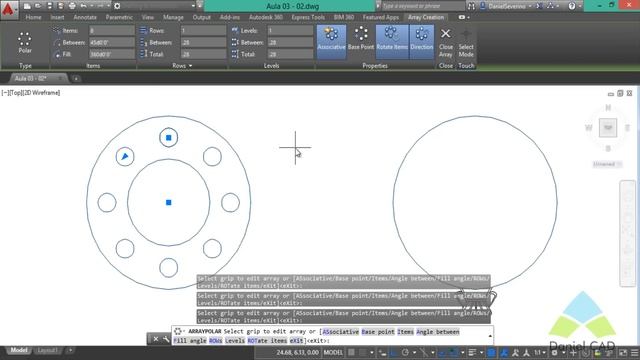This screenshot has width=640, height=360.
Task: Toggle the blue selection cycling button
Action: point(492,353)
